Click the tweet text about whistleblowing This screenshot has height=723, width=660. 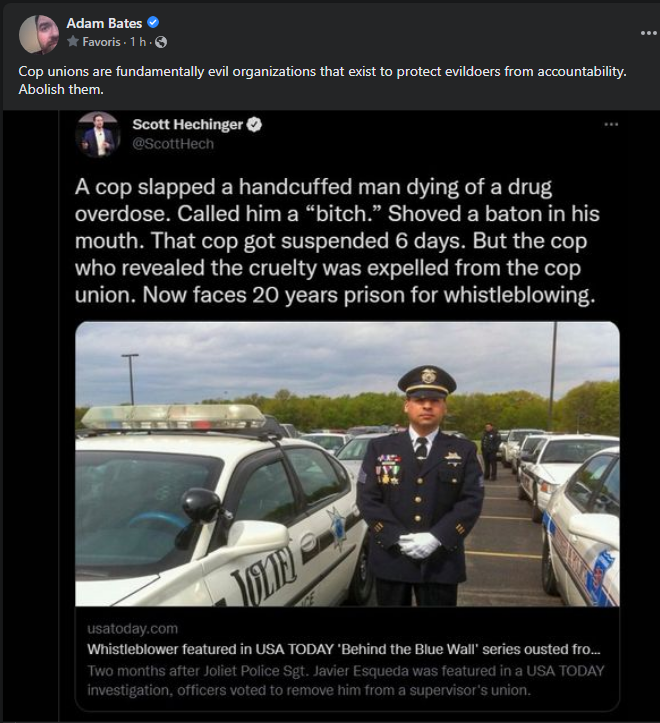(x=337, y=241)
